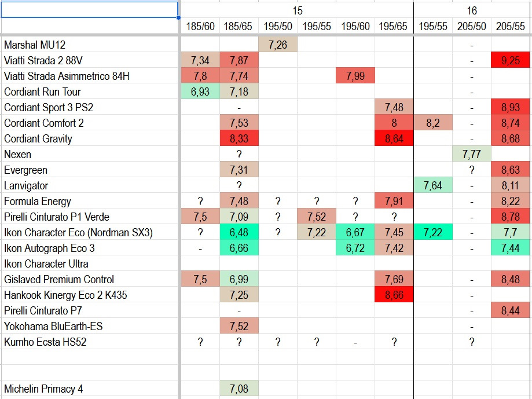This screenshot has width=532, height=399.
Task: Click the cell showing 8,2
Action: click(x=433, y=123)
